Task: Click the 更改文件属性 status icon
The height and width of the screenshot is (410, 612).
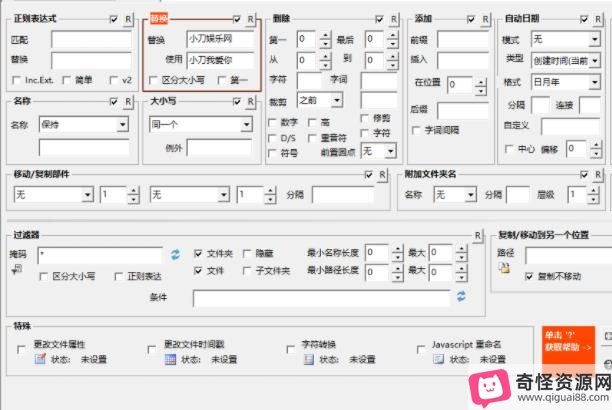Action: (x=41, y=359)
